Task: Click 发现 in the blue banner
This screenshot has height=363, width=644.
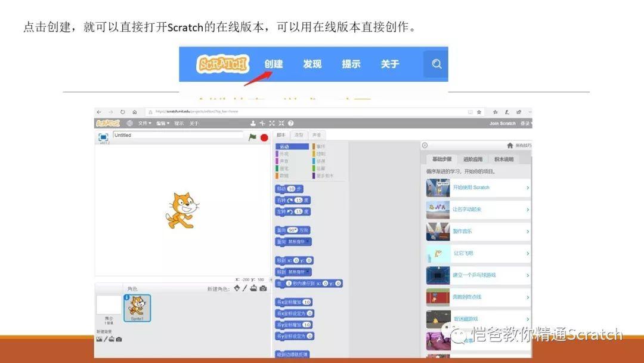Action: [x=312, y=64]
